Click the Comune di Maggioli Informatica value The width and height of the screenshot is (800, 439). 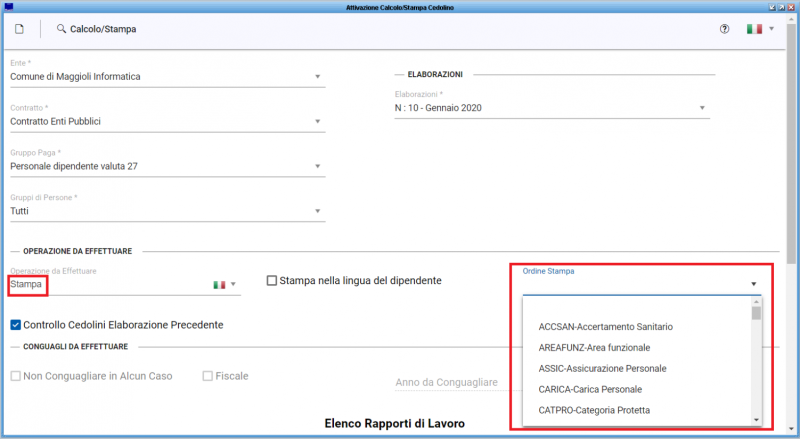75,77
